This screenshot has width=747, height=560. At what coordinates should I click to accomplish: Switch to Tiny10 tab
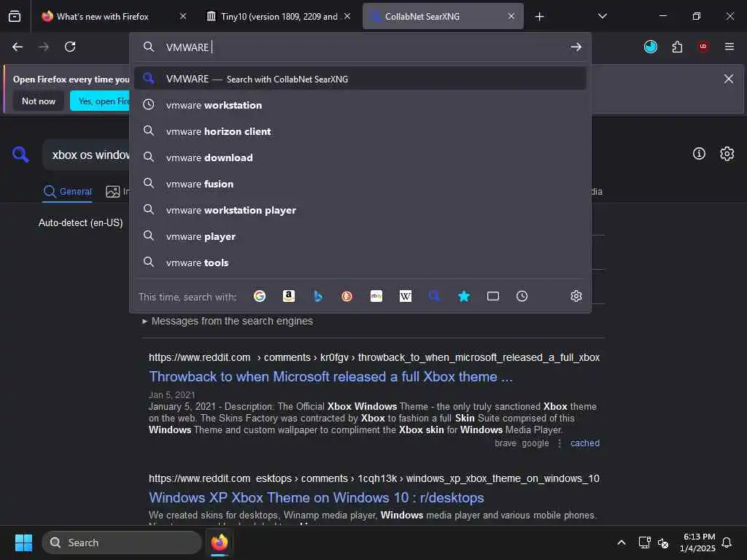tap(279, 16)
